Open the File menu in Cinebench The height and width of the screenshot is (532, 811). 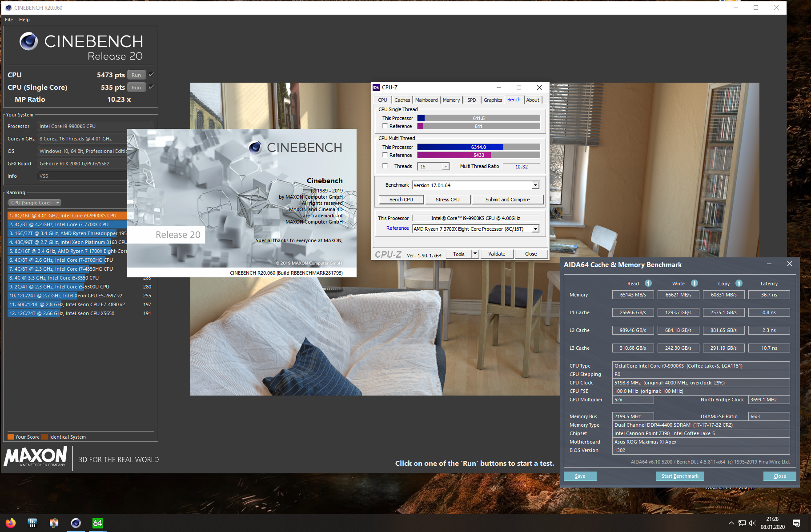coord(9,20)
